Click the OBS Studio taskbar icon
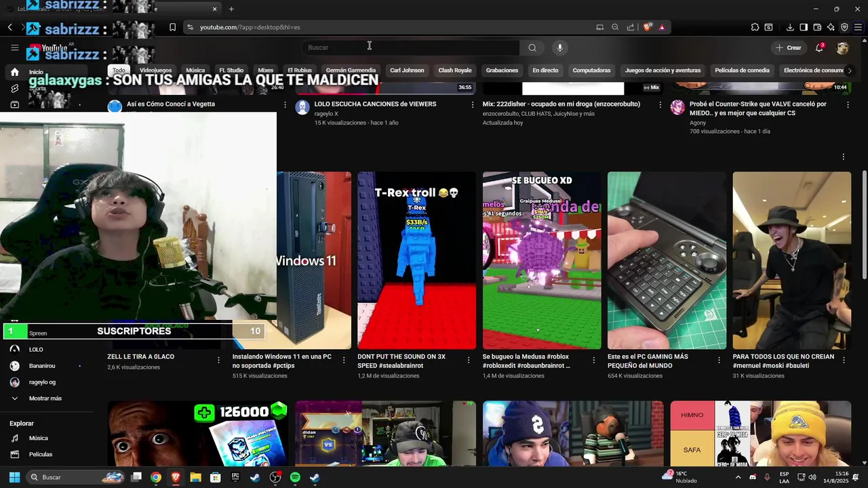The image size is (868, 488). [x=275, y=477]
